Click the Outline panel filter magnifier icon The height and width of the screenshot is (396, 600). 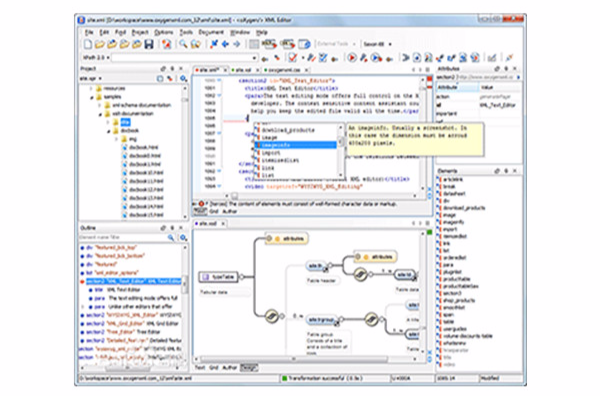click(x=171, y=238)
